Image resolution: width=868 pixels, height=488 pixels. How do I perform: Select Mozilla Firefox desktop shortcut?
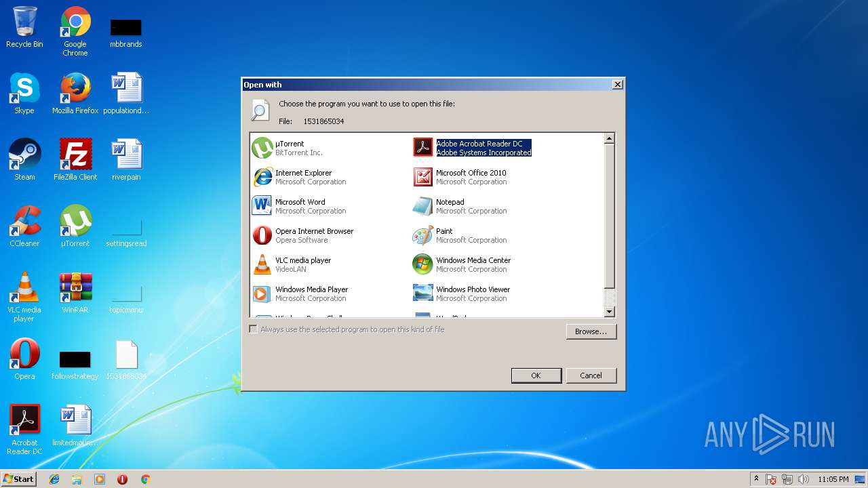tap(75, 94)
